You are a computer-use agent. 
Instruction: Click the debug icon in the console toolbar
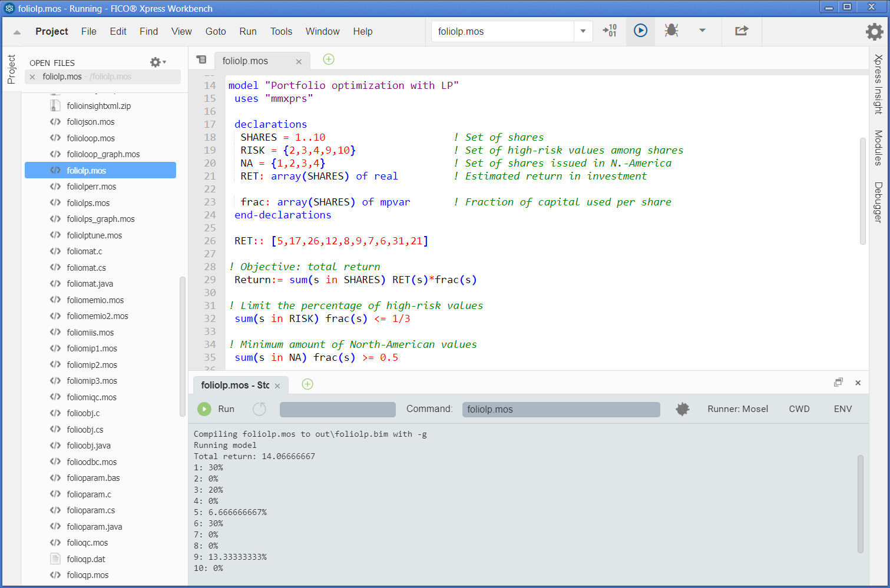pyautogui.click(x=682, y=408)
